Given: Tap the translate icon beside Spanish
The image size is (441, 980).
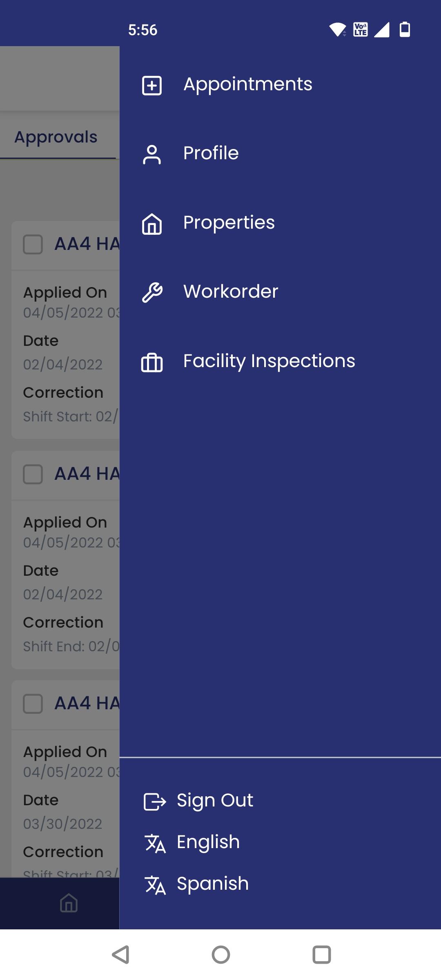Looking at the screenshot, I should [x=155, y=885].
